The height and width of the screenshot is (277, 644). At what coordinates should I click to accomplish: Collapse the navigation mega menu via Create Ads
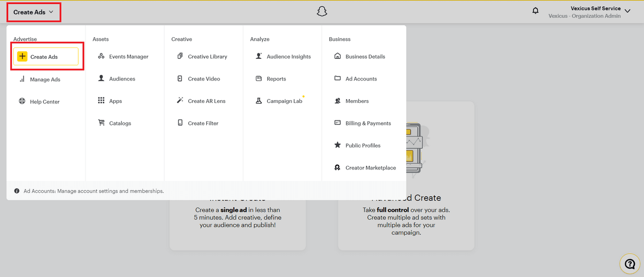coord(33,12)
